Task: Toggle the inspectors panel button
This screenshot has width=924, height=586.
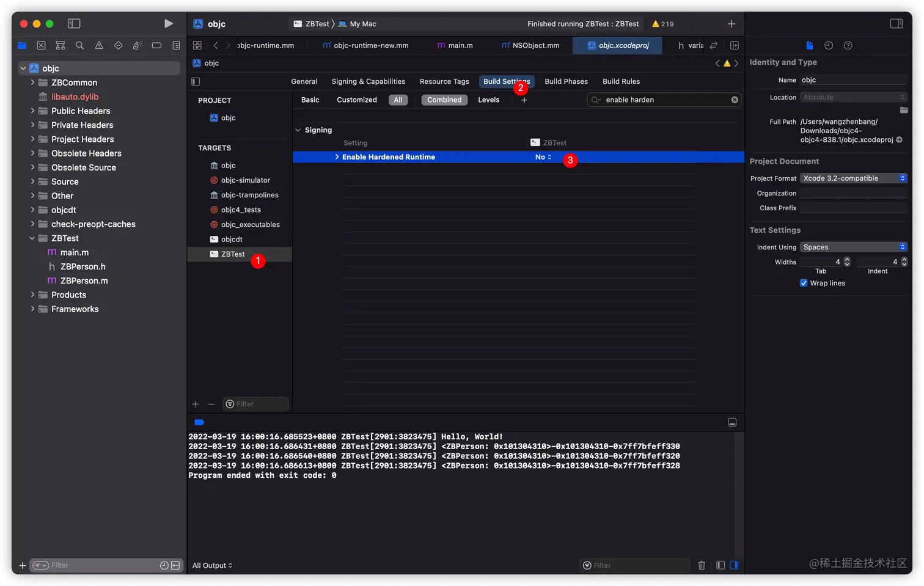Action: coord(896,23)
